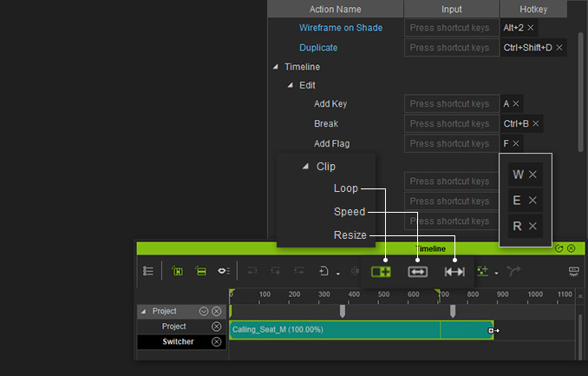This screenshot has width=588, height=376.
Task: Delete the F hotkey for Add Flag
Action: (x=516, y=143)
